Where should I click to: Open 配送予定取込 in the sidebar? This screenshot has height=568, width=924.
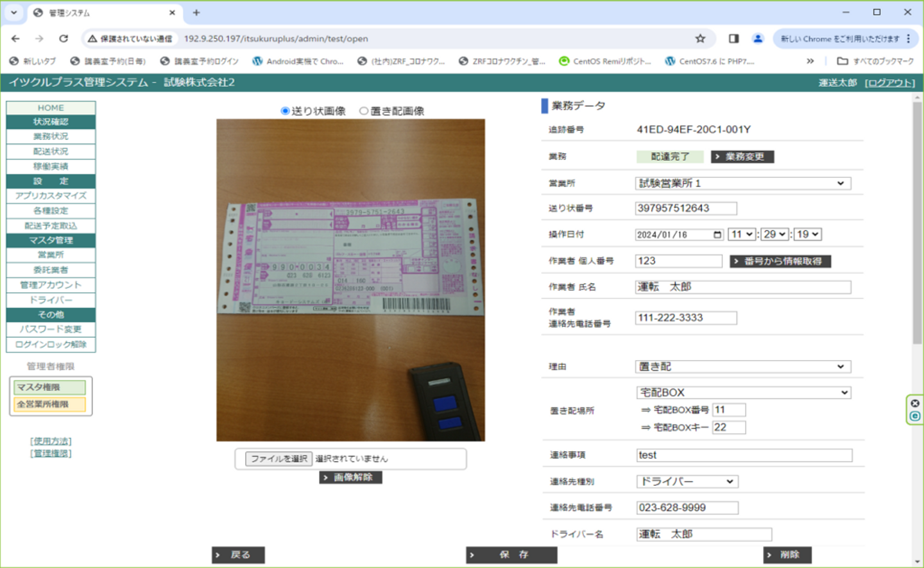[x=51, y=225]
